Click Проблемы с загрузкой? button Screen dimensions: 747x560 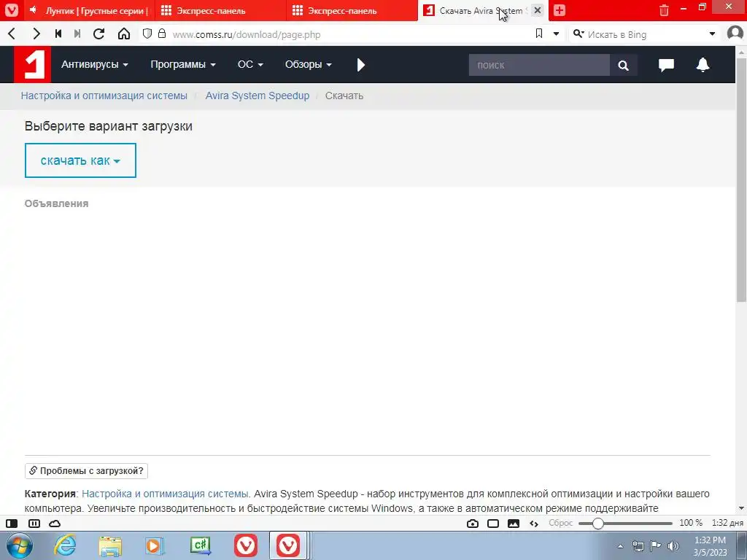point(86,471)
